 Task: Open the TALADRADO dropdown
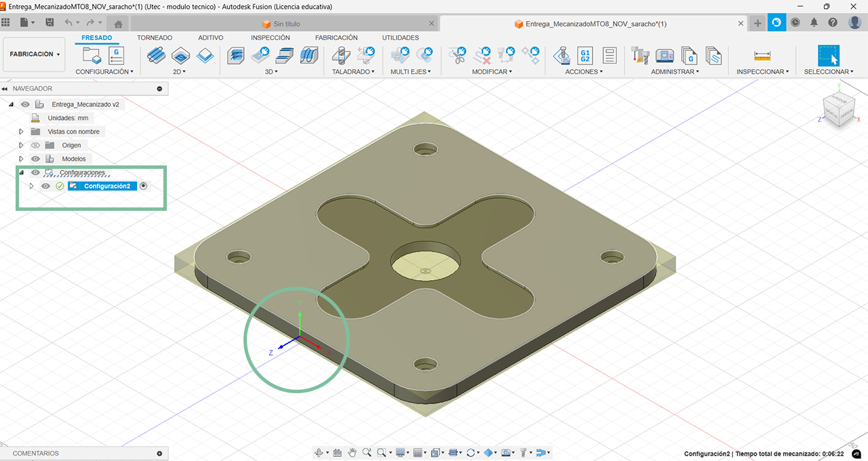(x=353, y=71)
